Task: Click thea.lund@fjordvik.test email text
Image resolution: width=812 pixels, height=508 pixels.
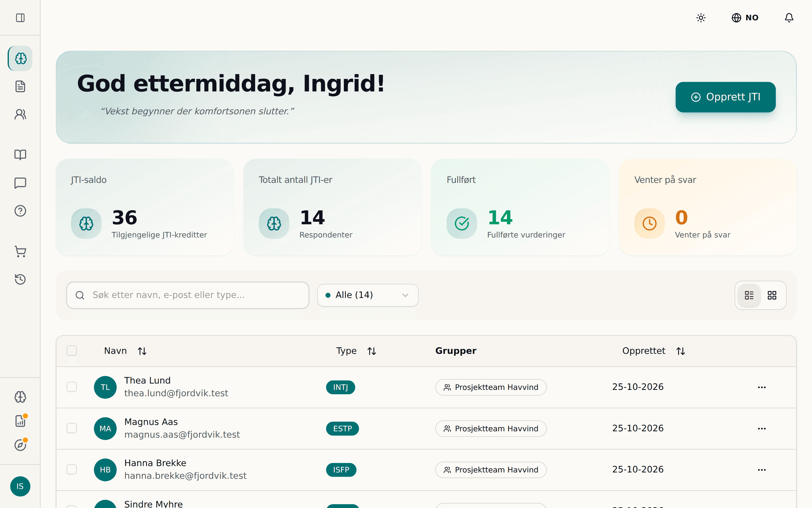Action: click(176, 393)
